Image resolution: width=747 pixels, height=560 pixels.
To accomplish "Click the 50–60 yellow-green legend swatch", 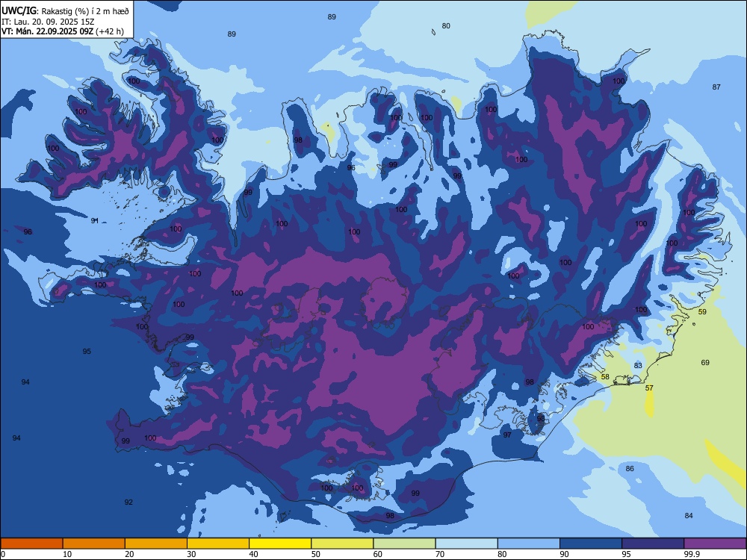I will point(342,544).
